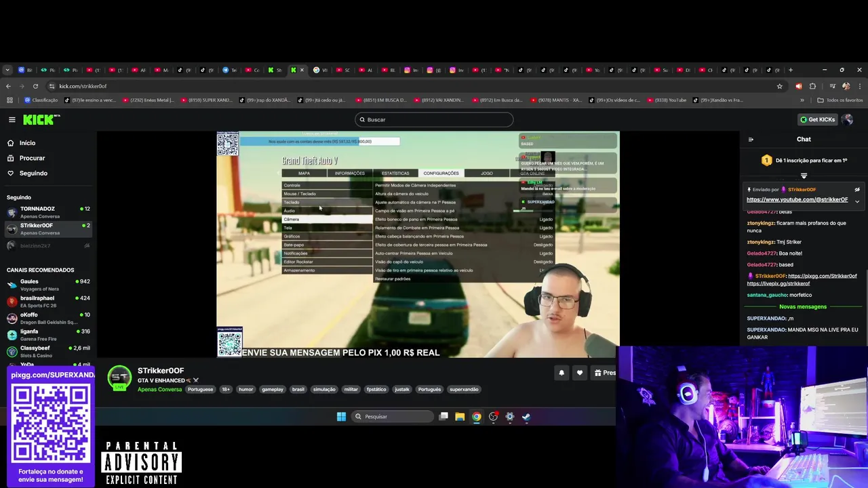Expand the subscription leaderboard chevron
The width and height of the screenshot is (868, 488).
(804, 176)
